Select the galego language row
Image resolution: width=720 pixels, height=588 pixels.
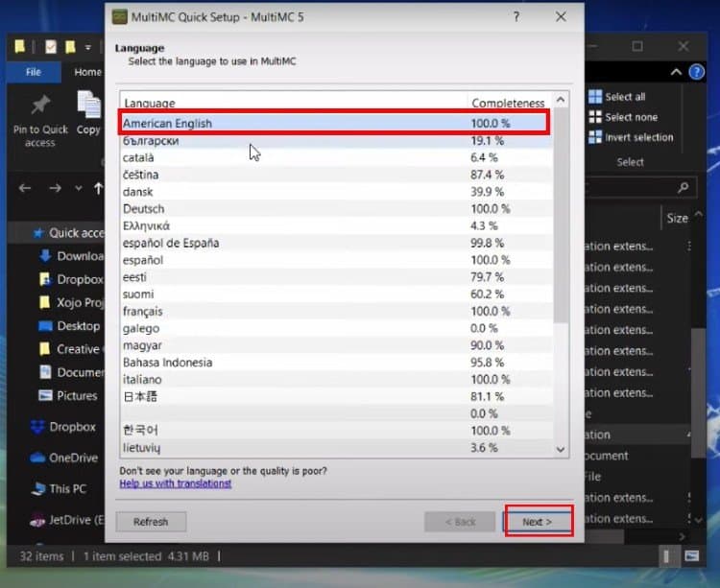pyautogui.click(x=337, y=328)
